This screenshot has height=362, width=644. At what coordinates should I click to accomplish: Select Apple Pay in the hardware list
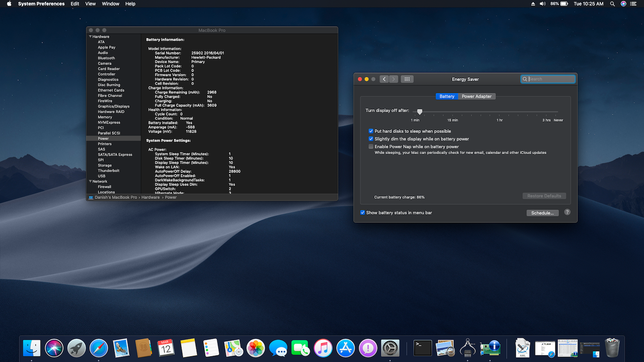click(x=107, y=47)
